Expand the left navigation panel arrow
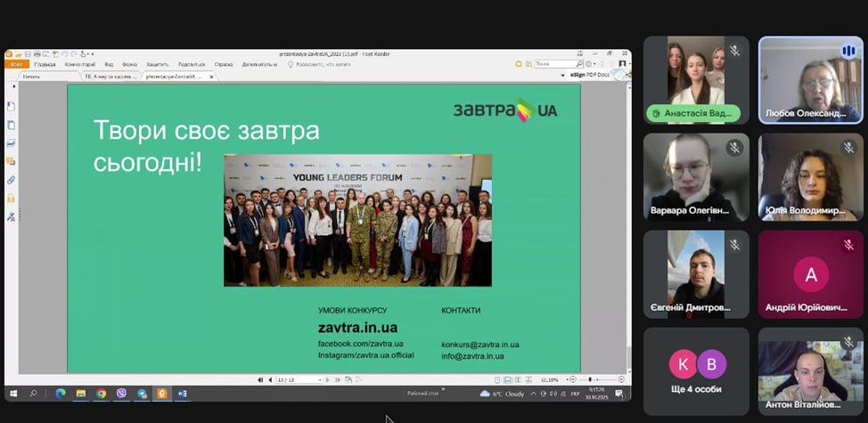The width and height of the screenshot is (868, 423). 11,86
